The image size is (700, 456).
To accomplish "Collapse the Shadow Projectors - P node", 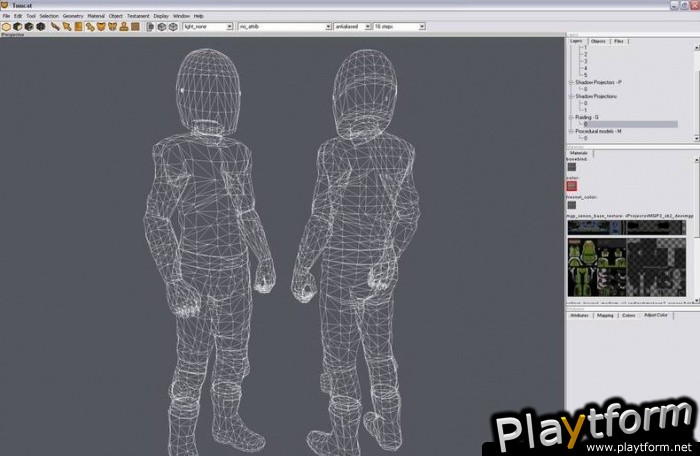I will [x=571, y=83].
